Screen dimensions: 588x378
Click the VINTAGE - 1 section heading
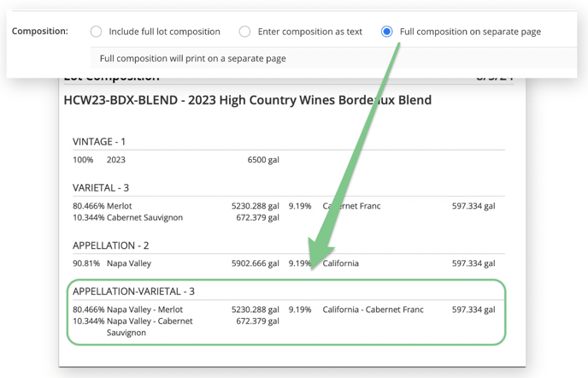[99, 141]
